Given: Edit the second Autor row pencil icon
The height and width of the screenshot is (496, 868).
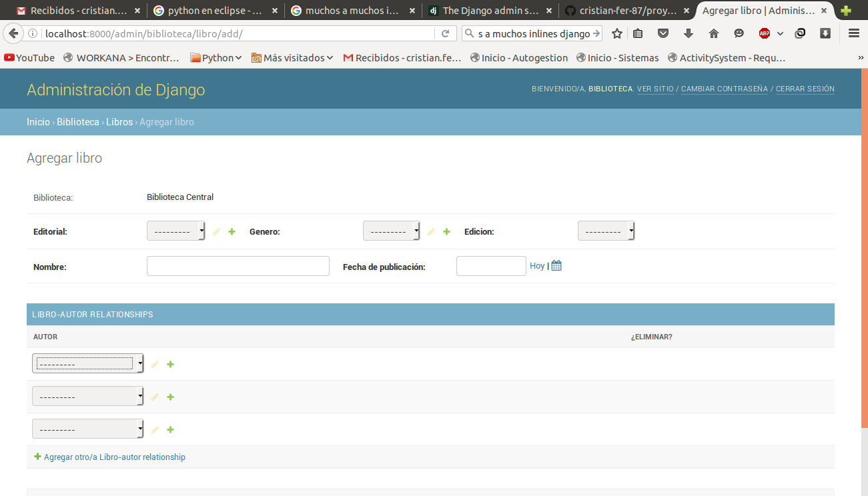Looking at the screenshot, I should click(155, 397).
